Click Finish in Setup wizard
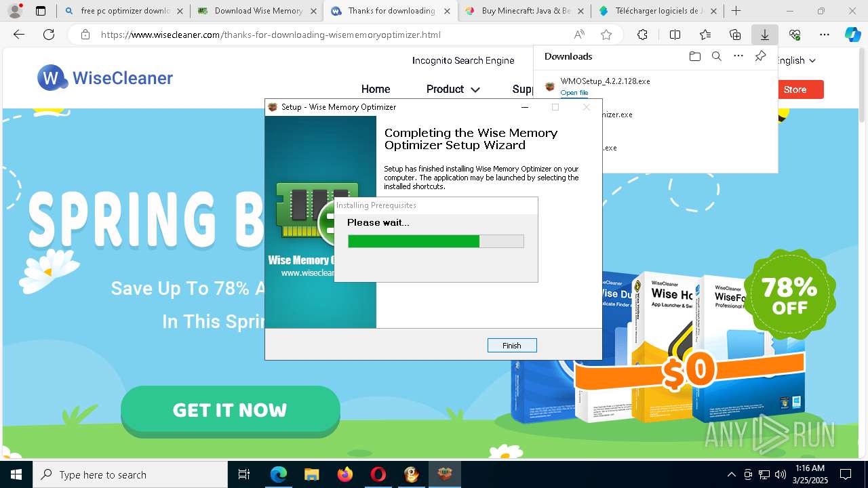The height and width of the screenshot is (488, 868). pyautogui.click(x=512, y=346)
